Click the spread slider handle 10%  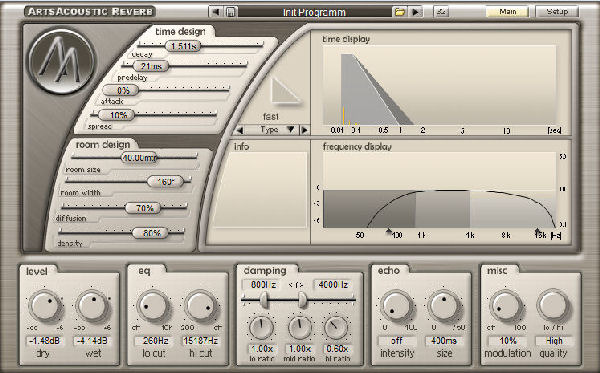tap(117, 115)
